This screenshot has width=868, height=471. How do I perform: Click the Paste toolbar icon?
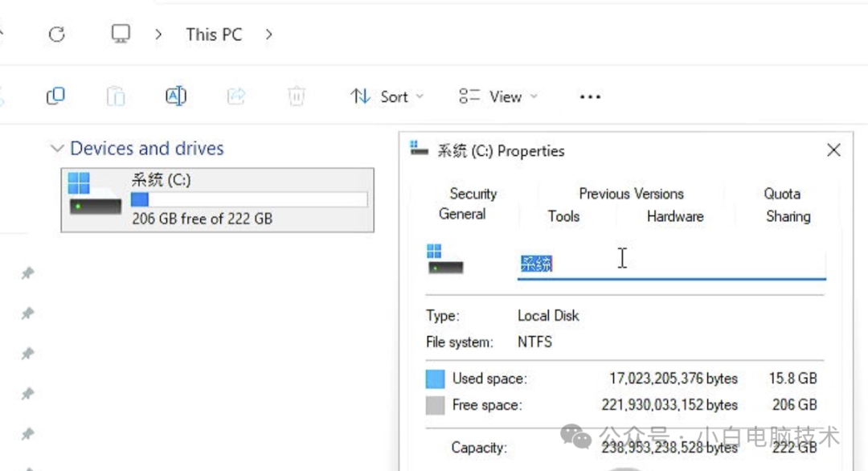pyautogui.click(x=115, y=96)
